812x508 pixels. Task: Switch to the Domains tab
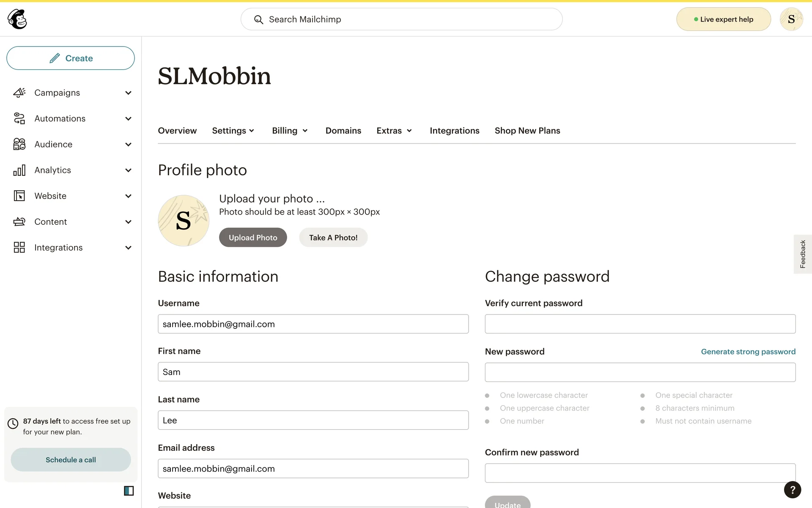point(343,131)
